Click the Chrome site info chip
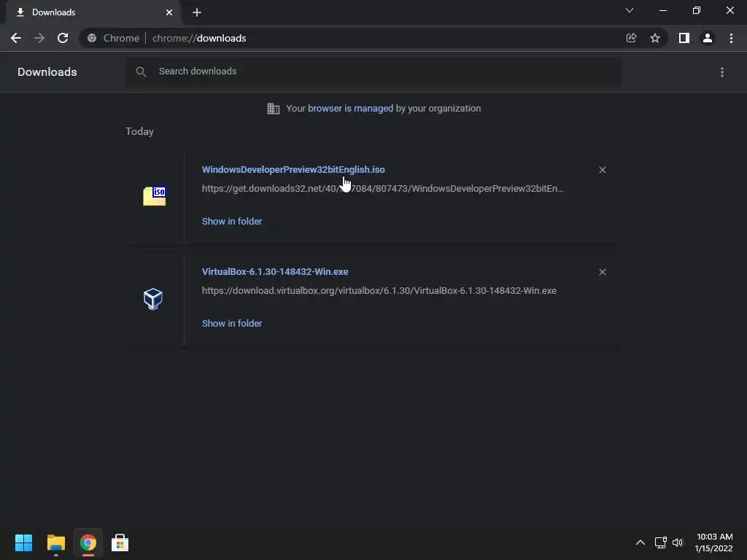Screen dimensions: 747x560 coord(113,38)
